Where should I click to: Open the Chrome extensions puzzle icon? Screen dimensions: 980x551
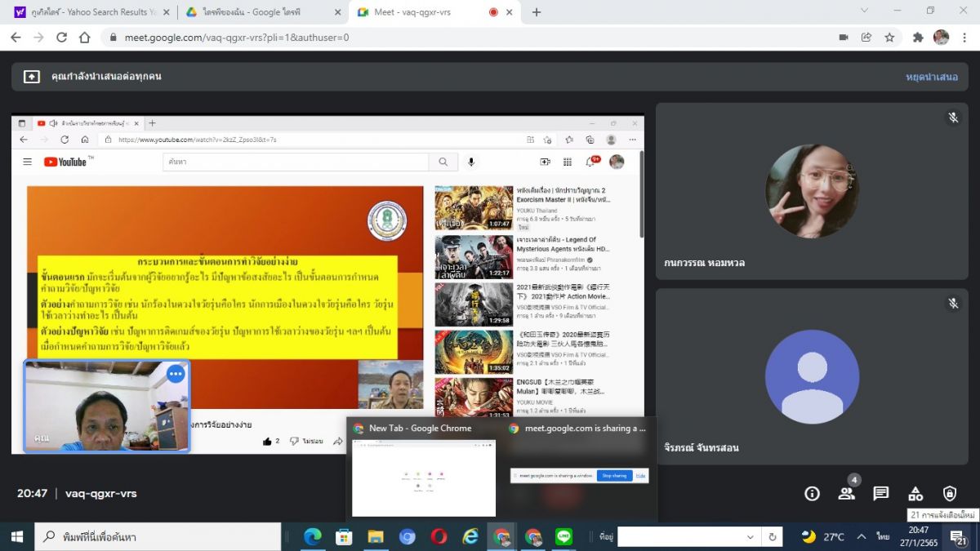click(x=917, y=38)
